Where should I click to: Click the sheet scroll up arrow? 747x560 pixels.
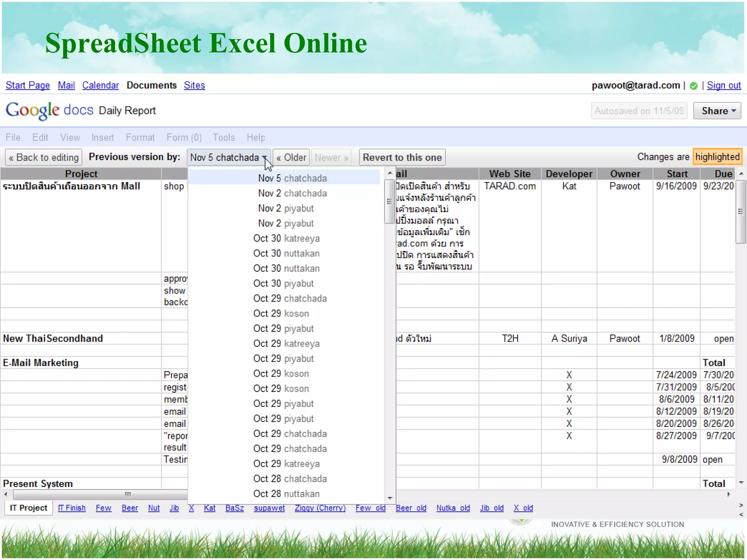point(741,174)
